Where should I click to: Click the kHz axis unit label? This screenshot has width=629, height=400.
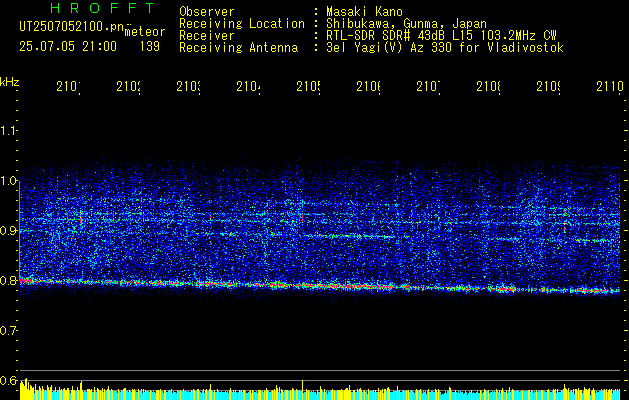pyautogui.click(x=9, y=82)
